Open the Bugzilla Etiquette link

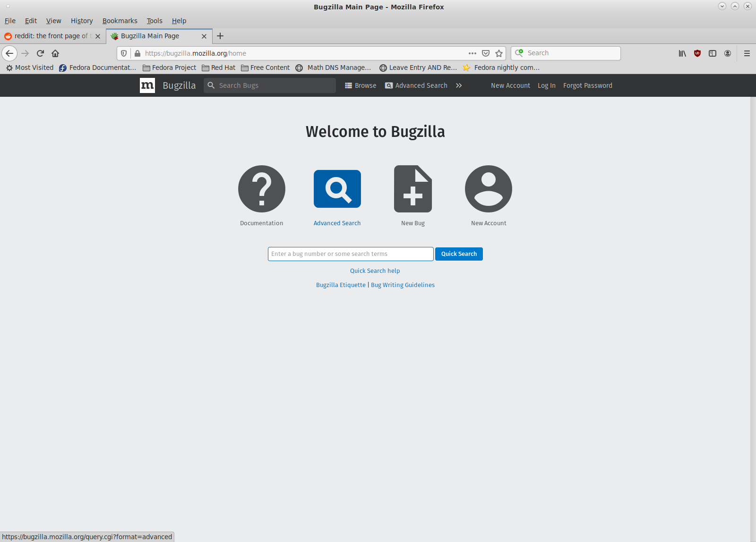point(341,285)
